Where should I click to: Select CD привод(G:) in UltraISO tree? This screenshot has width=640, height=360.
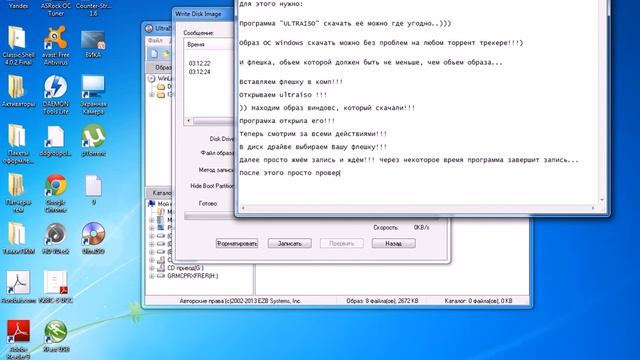pos(185,268)
